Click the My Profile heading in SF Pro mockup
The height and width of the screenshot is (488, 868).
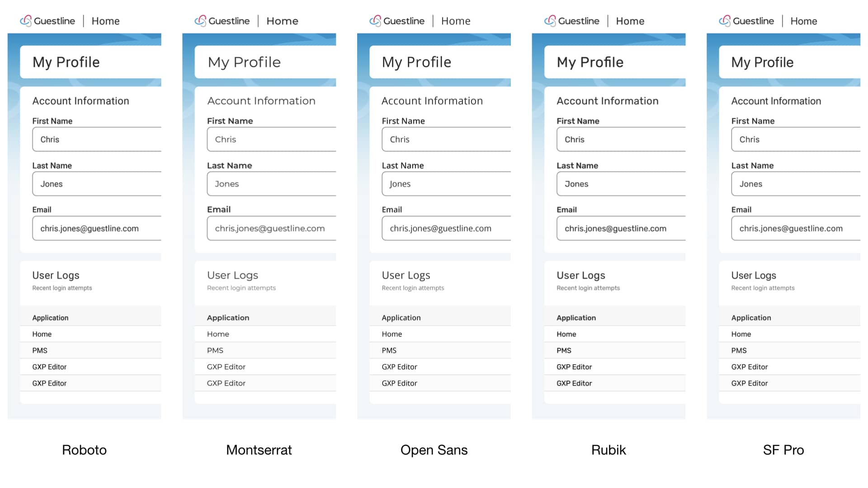762,62
